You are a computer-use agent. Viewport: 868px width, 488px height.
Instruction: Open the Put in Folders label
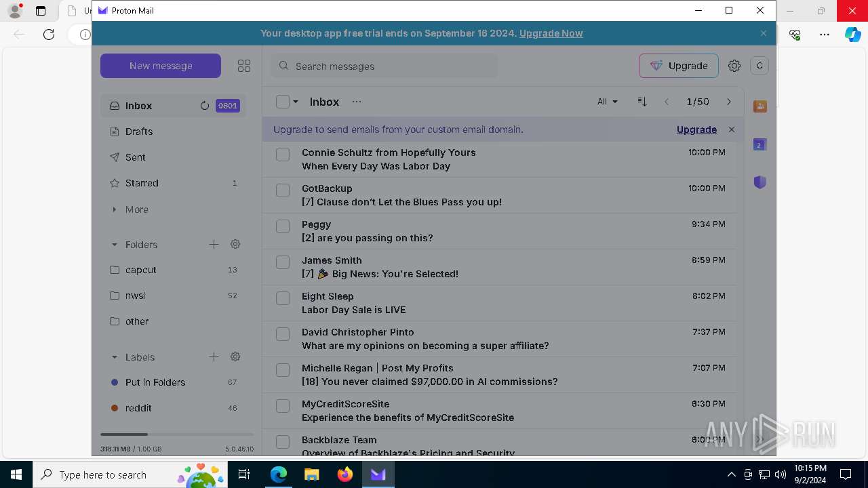[173, 382]
